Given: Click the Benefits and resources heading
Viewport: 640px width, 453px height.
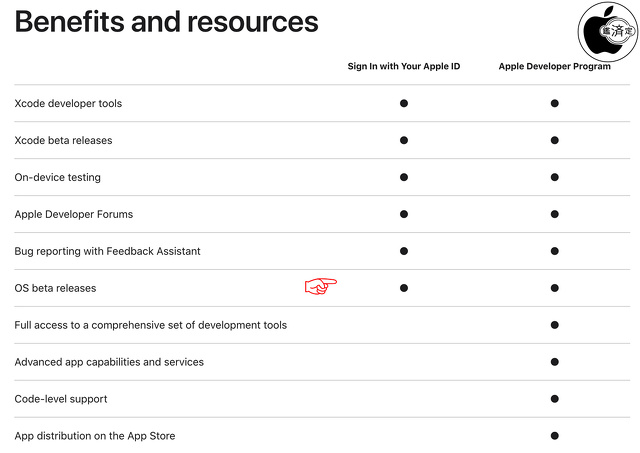Looking at the screenshot, I should [x=166, y=21].
